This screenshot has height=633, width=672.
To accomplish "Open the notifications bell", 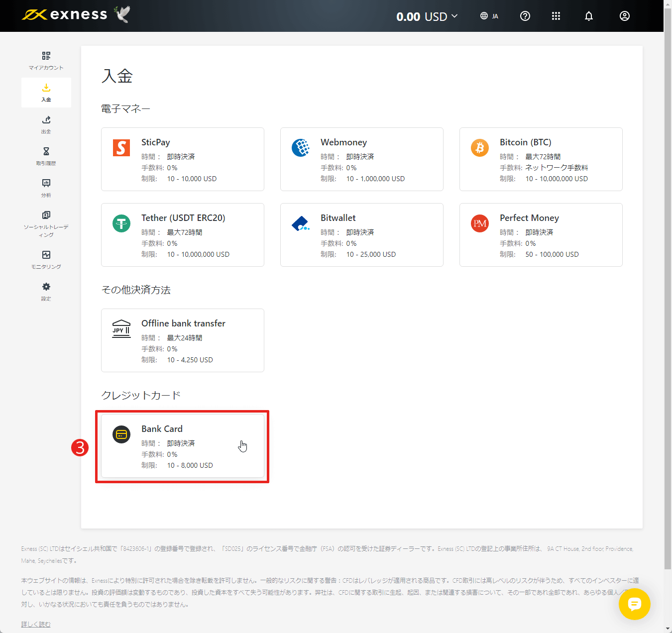I will 589,16.
